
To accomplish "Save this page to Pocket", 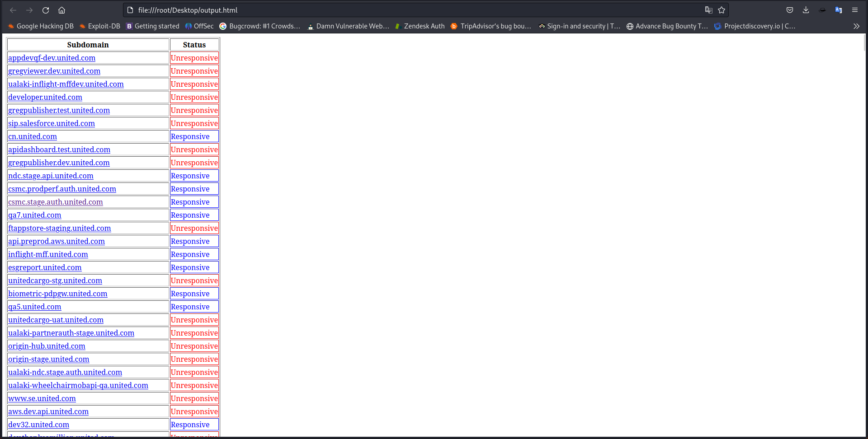I will point(789,10).
